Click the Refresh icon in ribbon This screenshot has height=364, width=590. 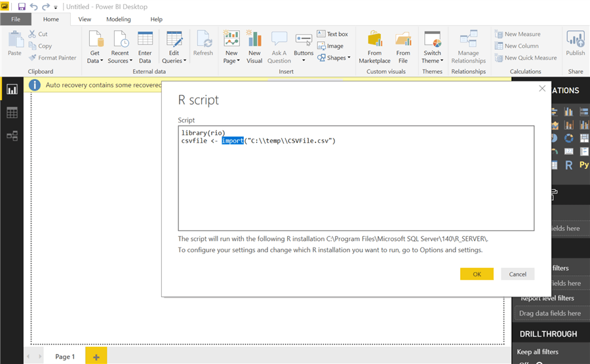[x=203, y=40]
